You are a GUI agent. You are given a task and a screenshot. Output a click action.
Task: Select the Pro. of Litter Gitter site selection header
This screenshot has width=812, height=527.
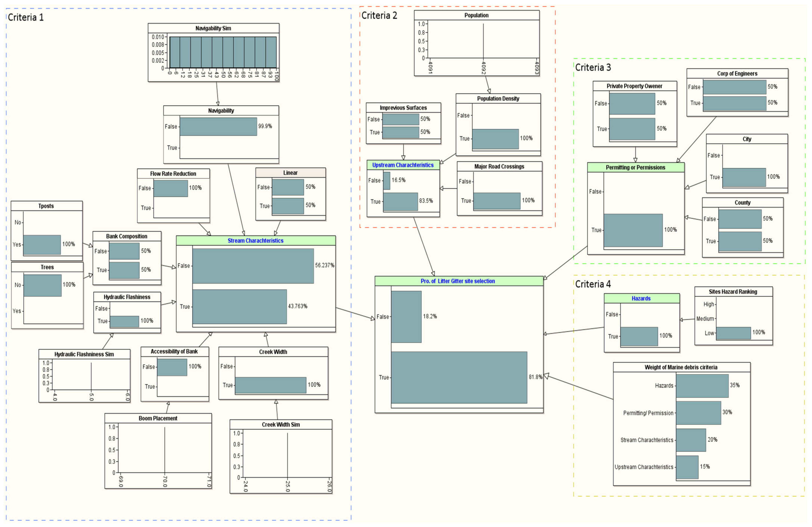[x=458, y=281]
